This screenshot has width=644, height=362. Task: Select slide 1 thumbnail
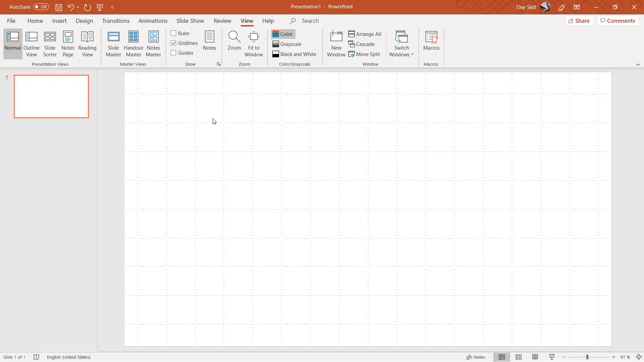(51, 97)
